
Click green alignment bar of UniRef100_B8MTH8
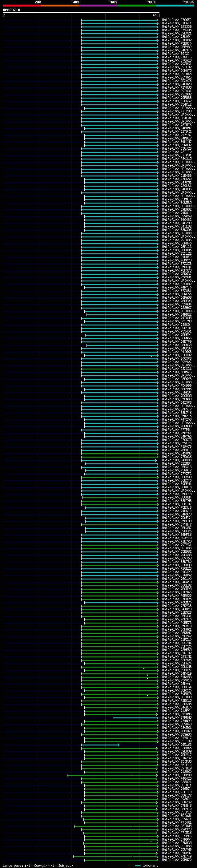tap(119, 501)
